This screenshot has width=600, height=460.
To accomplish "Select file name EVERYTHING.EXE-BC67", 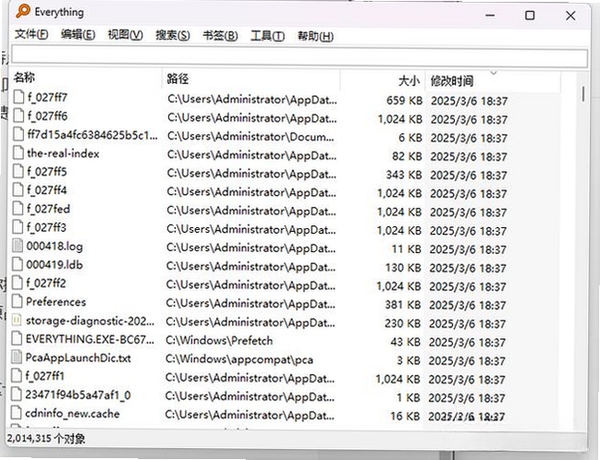I will click(x=90, y=339).
